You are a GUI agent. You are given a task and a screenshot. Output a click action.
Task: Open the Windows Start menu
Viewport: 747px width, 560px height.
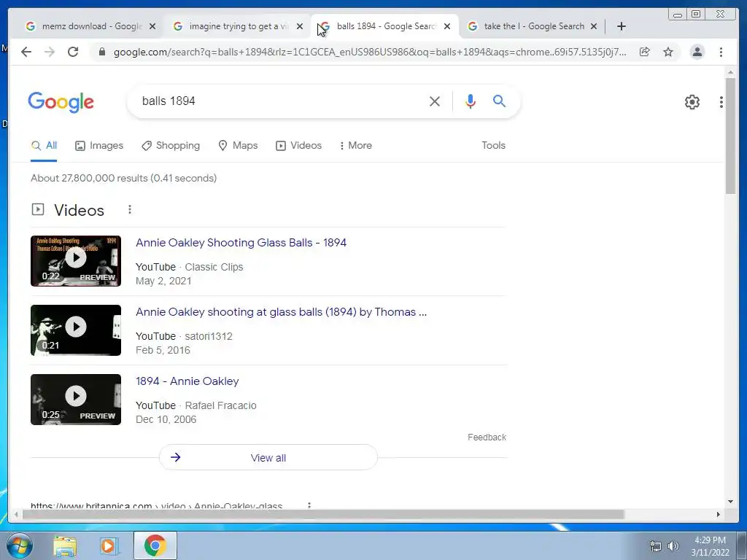pyautogui.click(x=20, y=545)
